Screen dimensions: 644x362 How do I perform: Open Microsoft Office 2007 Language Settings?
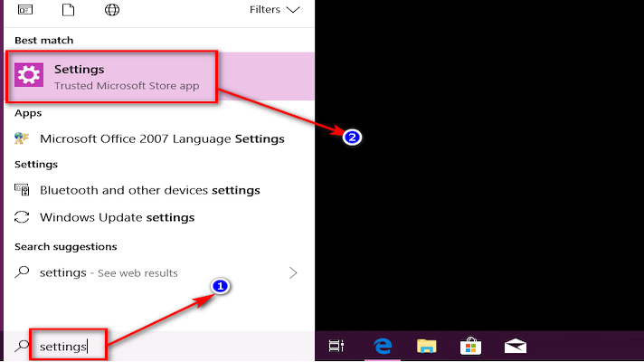tap(159, 138)
